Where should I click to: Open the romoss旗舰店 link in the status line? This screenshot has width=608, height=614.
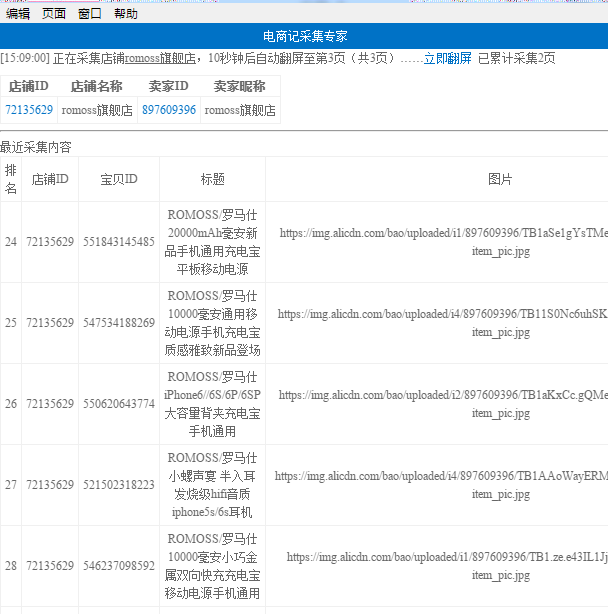click(161, 58)
